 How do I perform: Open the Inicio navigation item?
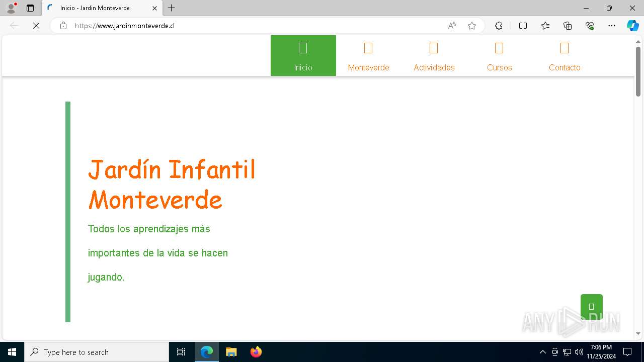(x=303, y=56)
